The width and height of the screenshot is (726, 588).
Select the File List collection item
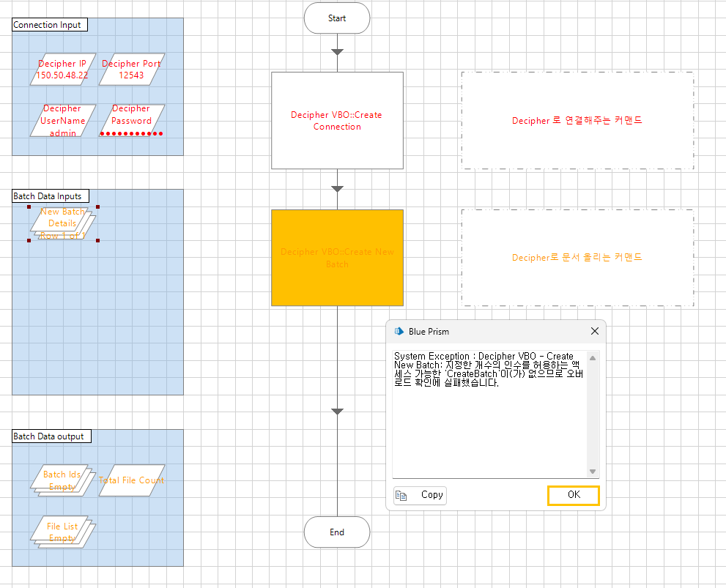63,532
